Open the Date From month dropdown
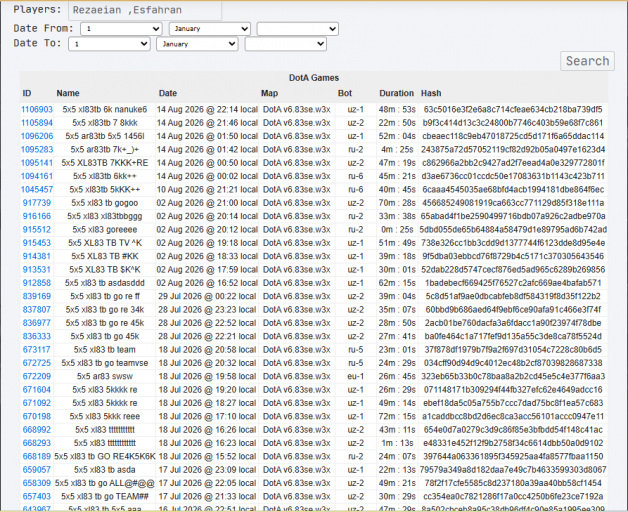The height and width of the screenshot is (512, 628). pyautogui.click(x=210, y=29)
